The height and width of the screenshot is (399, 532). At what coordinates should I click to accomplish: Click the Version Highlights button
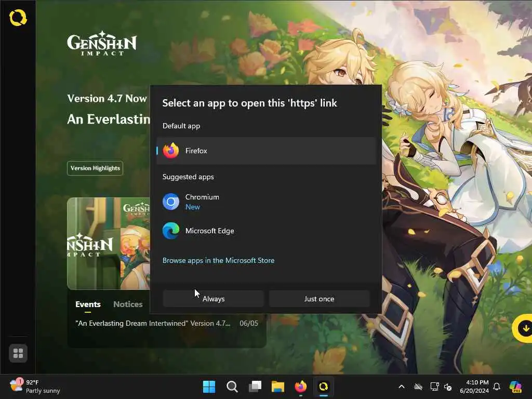(95, 168)
